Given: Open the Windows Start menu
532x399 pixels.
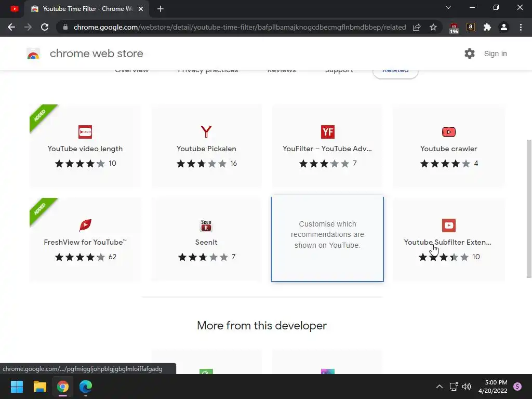Looking at the screenshot, I should (17, 387).
